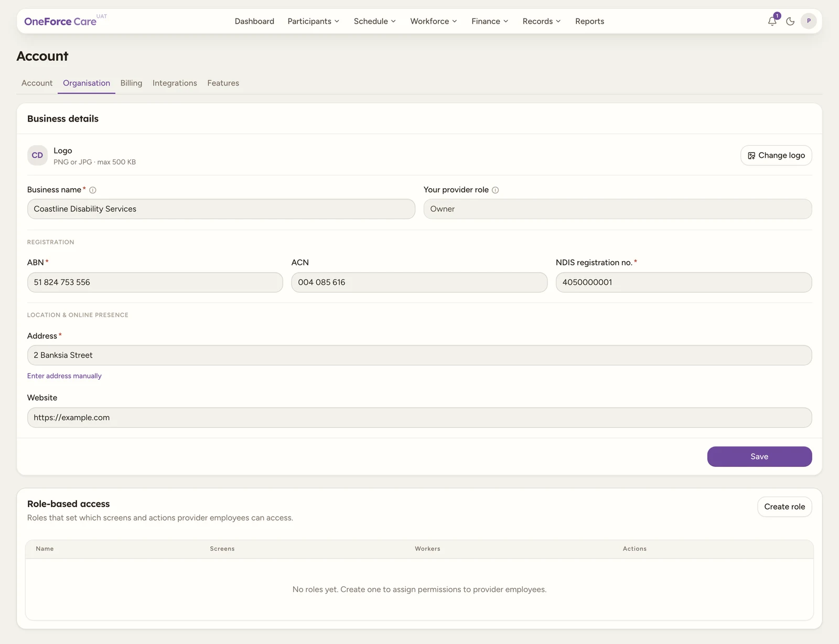Click the Business details heading
The image size is (839, 644).
coord(63,119)
